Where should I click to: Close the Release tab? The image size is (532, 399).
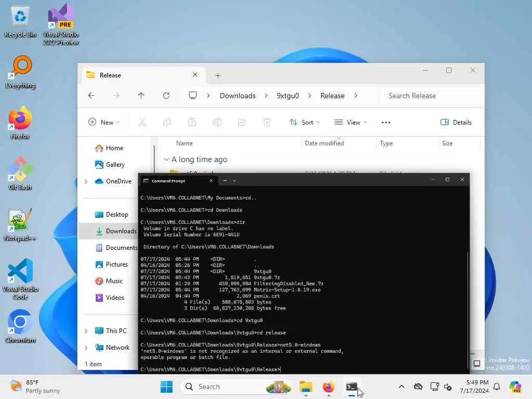[195, 75]
